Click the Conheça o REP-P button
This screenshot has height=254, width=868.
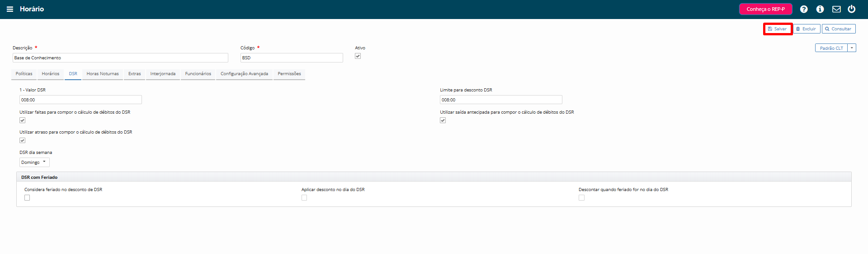pyautogui.click(x=765, y=9)
